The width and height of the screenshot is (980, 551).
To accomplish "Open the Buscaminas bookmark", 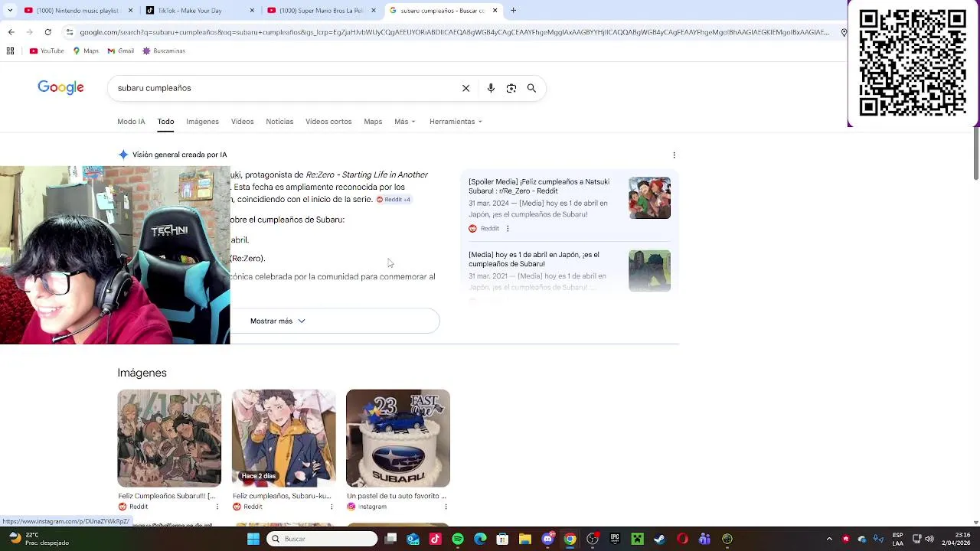I will 164,51.
